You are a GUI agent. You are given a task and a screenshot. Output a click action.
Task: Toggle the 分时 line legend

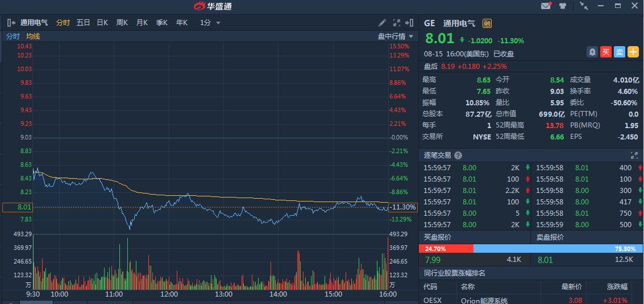tap(13, 36)
